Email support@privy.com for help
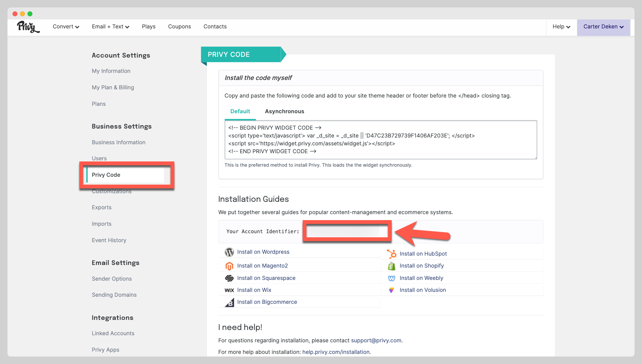 click(x=376, y=340)
